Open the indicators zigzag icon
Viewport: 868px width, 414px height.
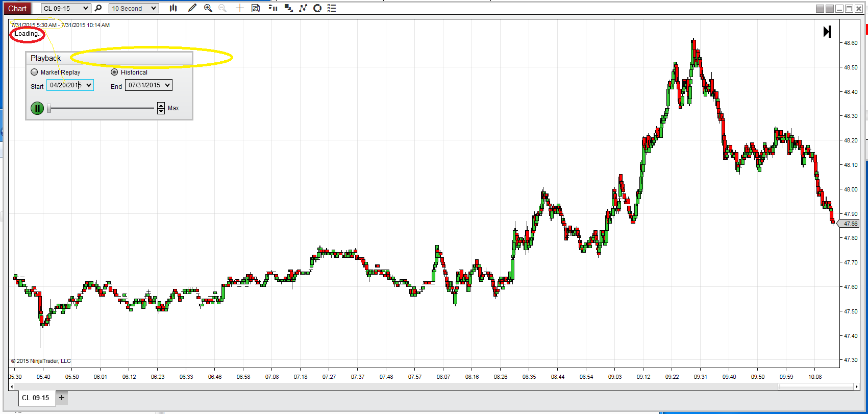pos(303,8)
